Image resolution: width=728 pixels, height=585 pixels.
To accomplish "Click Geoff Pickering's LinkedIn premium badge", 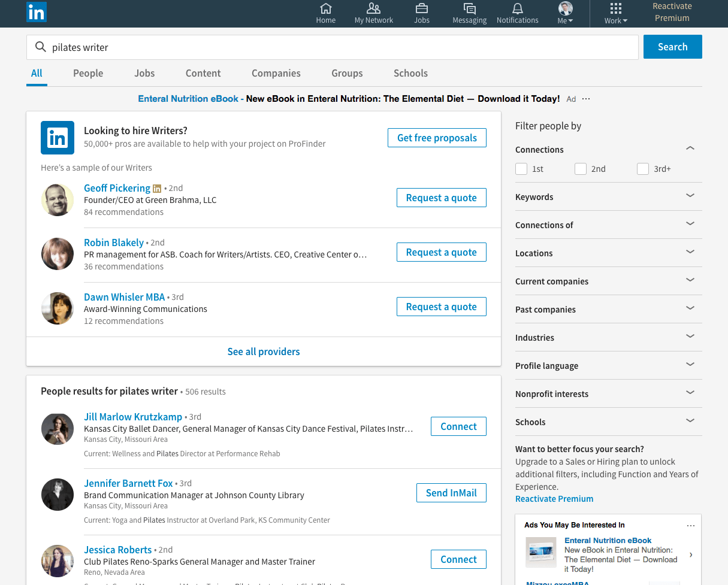I will [x=157, y=189].
